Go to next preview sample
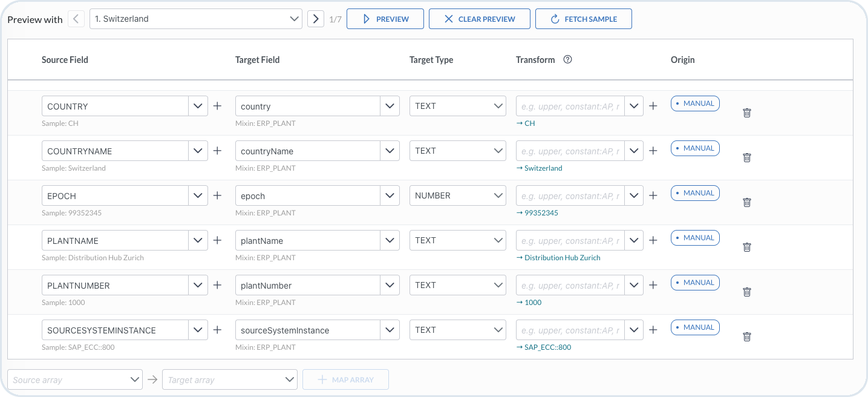This screenshot has width=868, height=397. [316, 19]
